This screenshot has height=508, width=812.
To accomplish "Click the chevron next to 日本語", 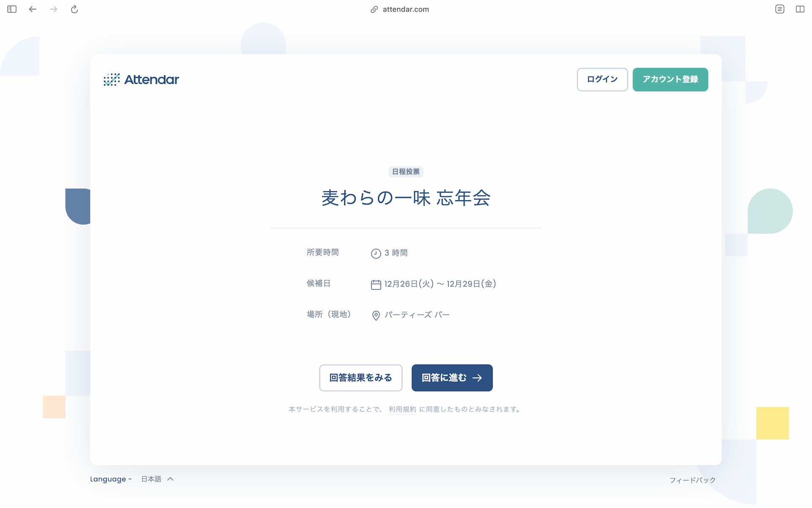I will [170, 479].
